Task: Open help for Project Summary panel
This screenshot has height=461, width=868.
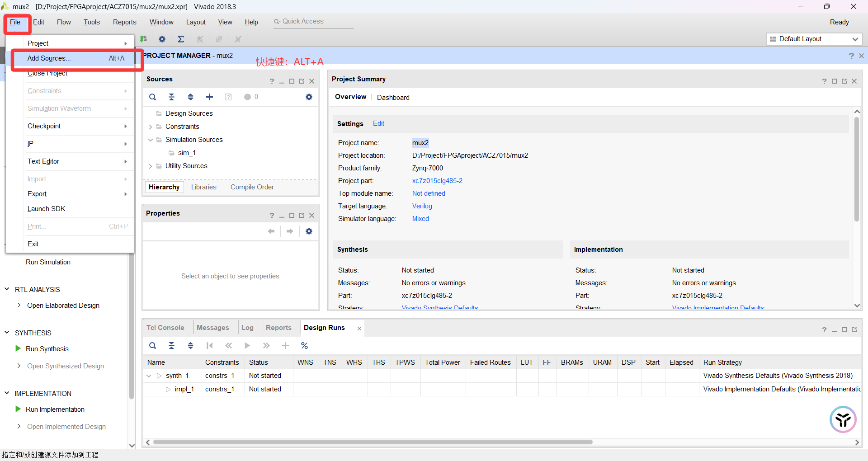Action: [824, 81]
